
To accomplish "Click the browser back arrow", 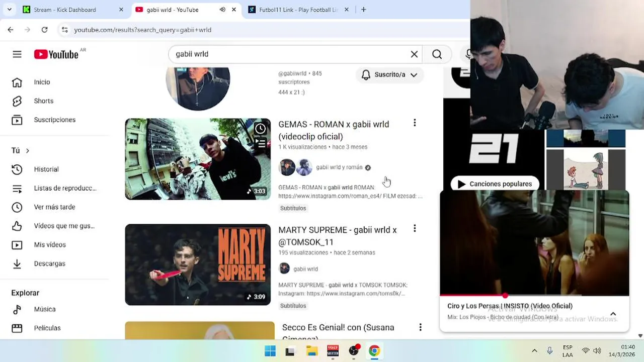I will point(11,30).
